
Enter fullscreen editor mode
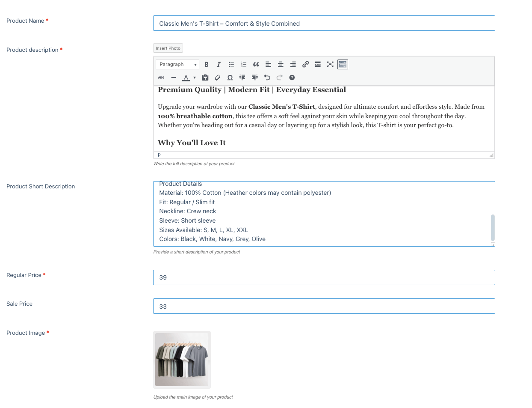[330, 64]
